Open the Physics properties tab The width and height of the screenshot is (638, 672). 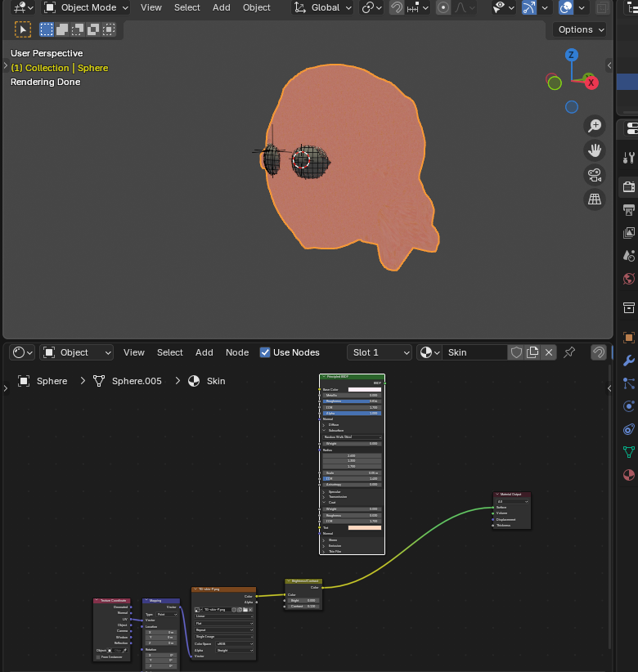point(628,406)
